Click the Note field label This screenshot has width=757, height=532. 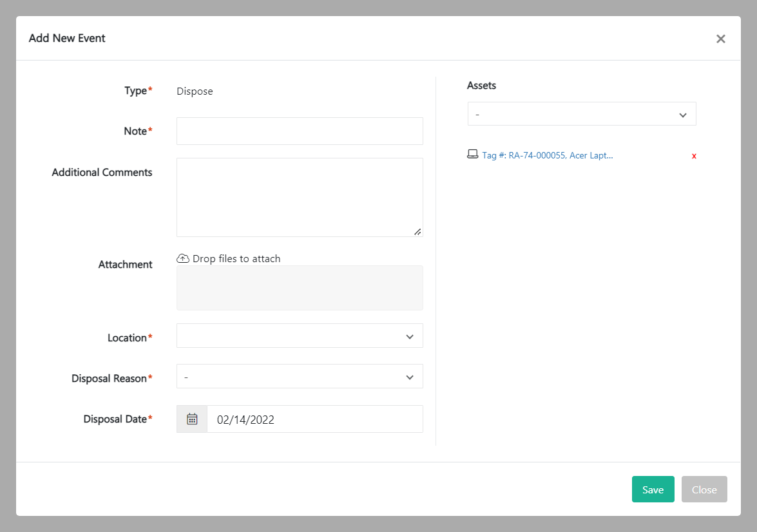(x=135, y=131)
